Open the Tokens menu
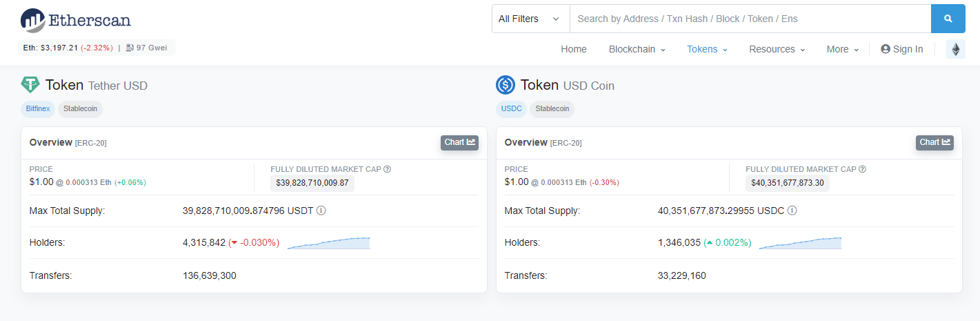Viewport: 980px width, 321px height. coord(707,49)
